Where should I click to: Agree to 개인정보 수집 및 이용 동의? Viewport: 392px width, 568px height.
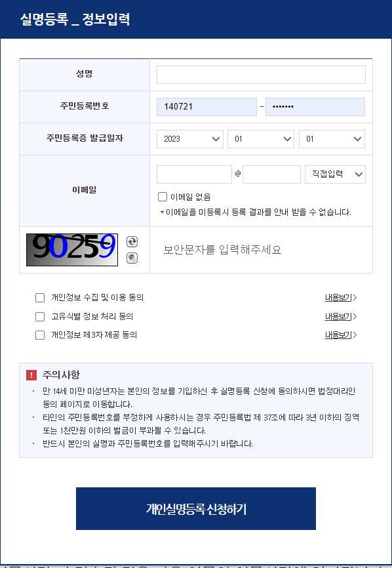[x=40, y=298]
